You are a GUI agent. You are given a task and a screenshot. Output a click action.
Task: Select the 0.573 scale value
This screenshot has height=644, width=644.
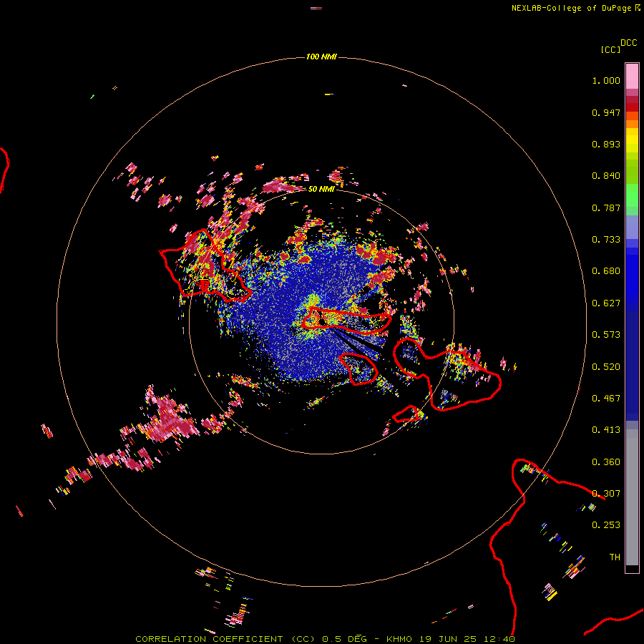pos(606,335)
